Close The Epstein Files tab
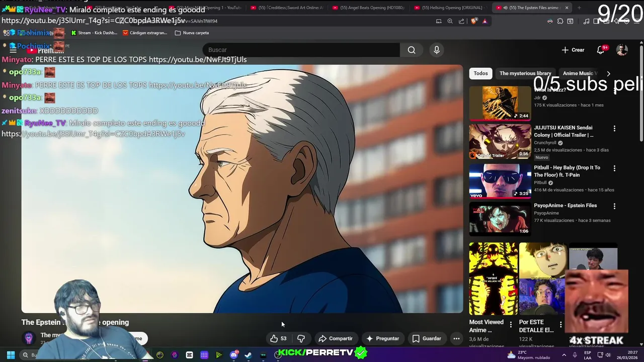This screenshot has width=644, height=362. [x=567, y=8]
